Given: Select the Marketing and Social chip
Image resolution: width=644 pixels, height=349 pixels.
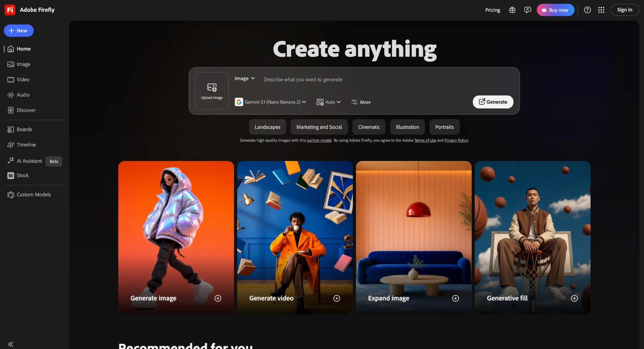Looking at the screenshot, I should click(319, 127).
